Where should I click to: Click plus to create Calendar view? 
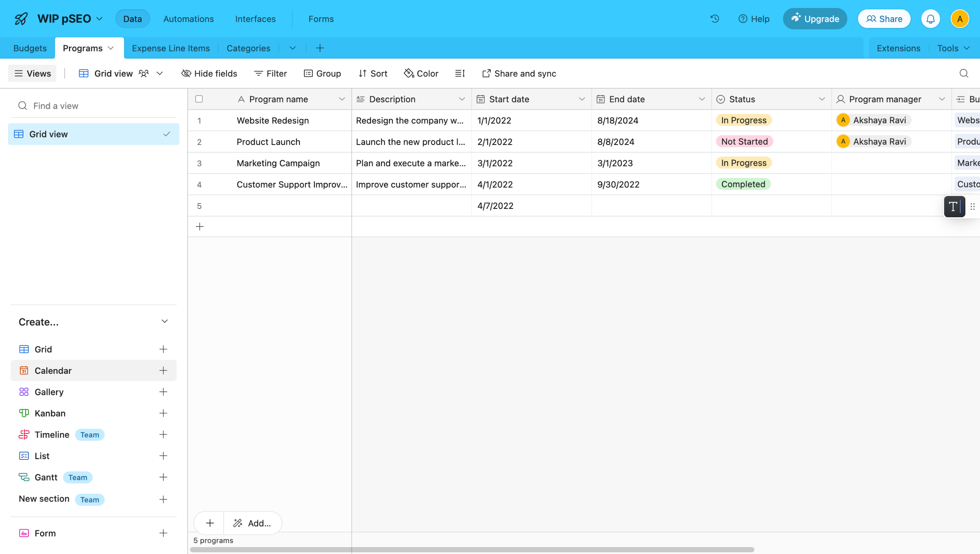163,370
